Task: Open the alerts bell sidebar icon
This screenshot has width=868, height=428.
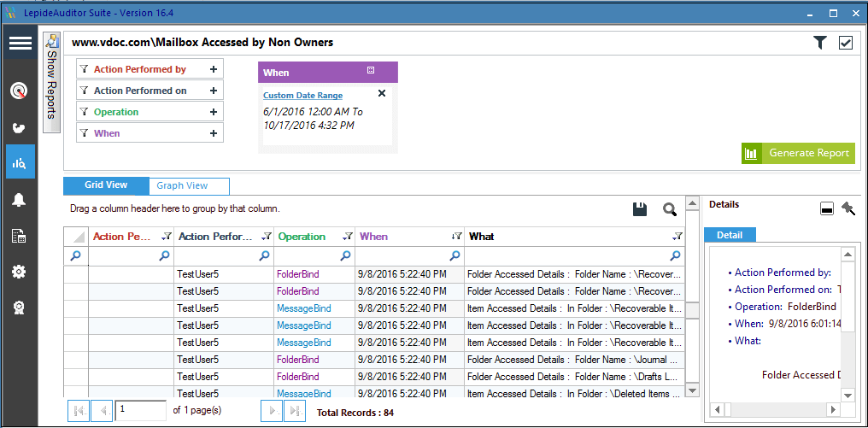Action: (x=20, y=199)
